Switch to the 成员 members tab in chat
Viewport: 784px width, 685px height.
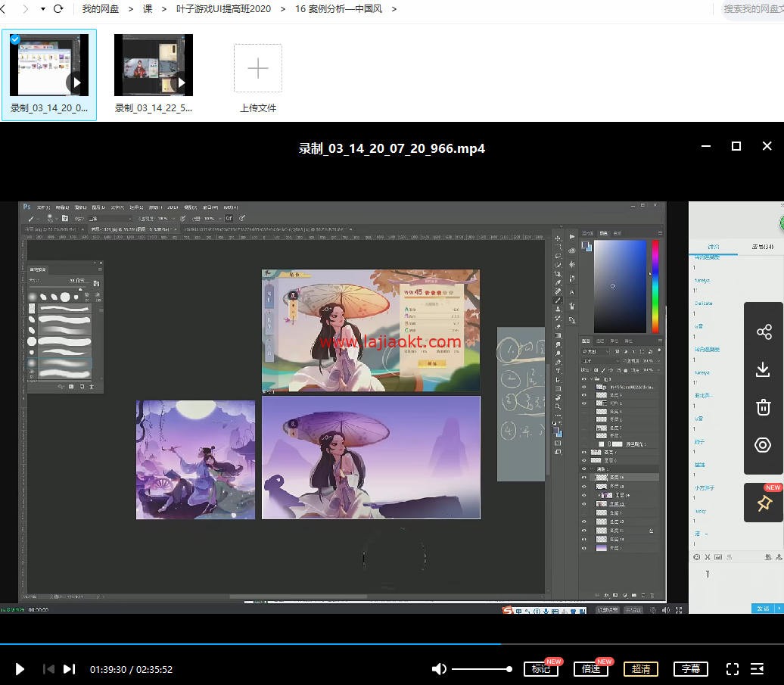(x=763, y=247)
